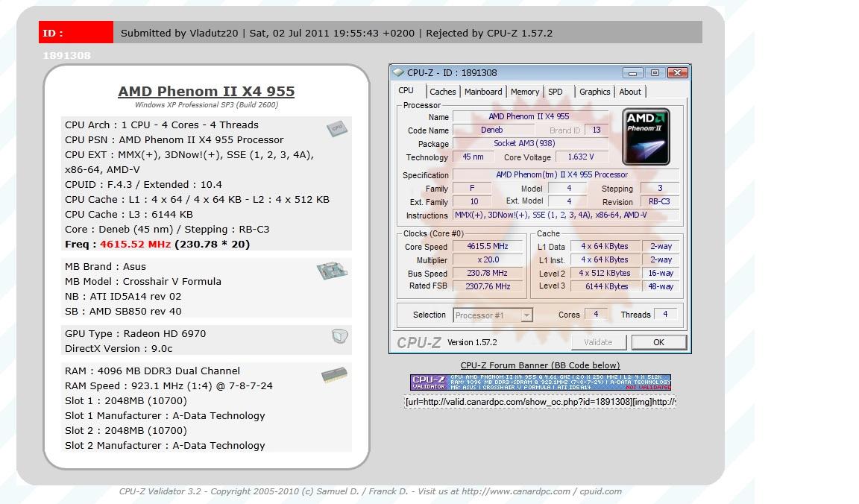859x504 pixels.
Task: Open the AMD Phenom II X4 955 heading link
Action: point(207,91)
